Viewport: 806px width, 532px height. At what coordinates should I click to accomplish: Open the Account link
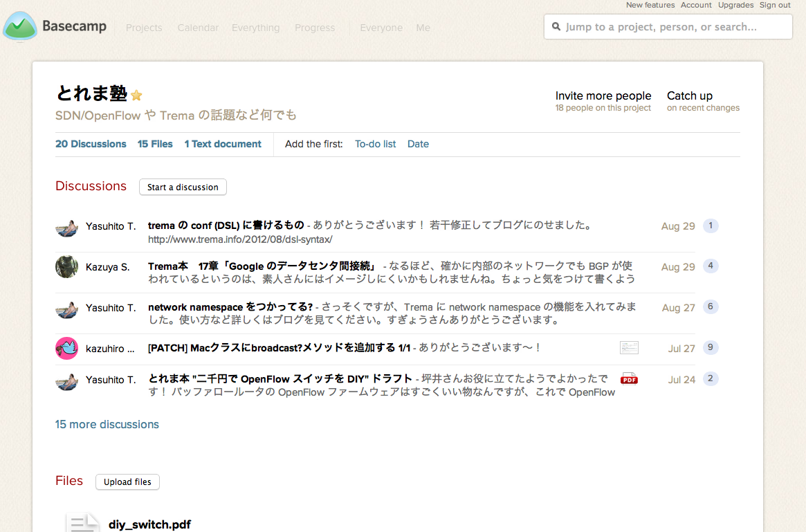click(x=696, y=5)
